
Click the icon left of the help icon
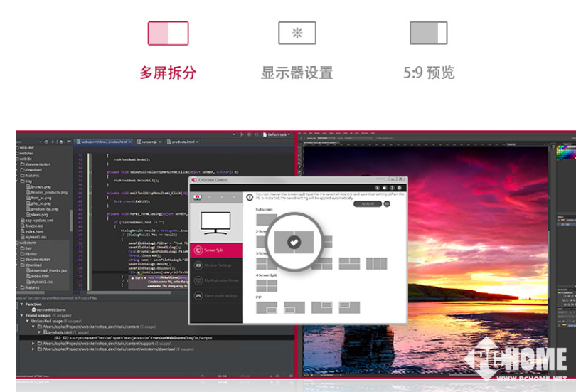(x=384, y=188)
